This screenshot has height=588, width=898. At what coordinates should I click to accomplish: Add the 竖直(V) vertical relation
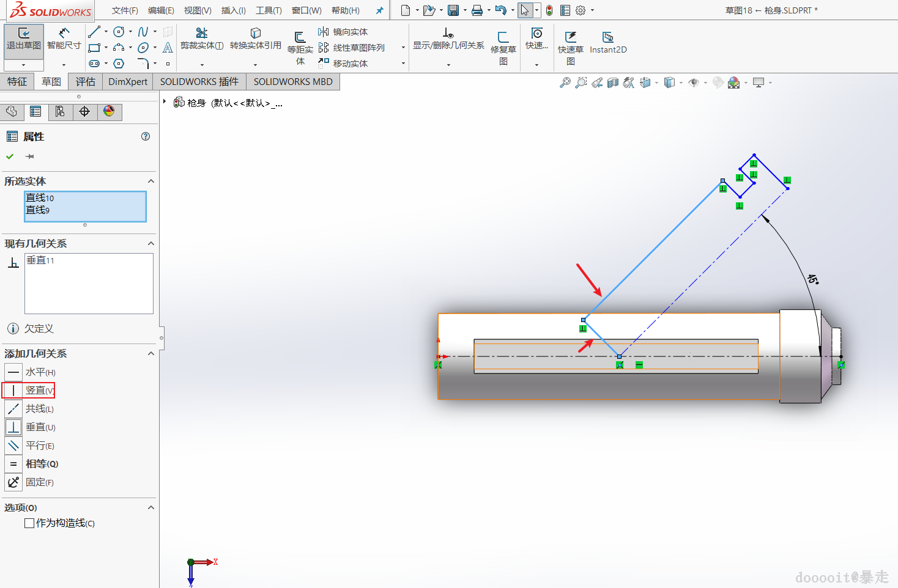point(13,391)
